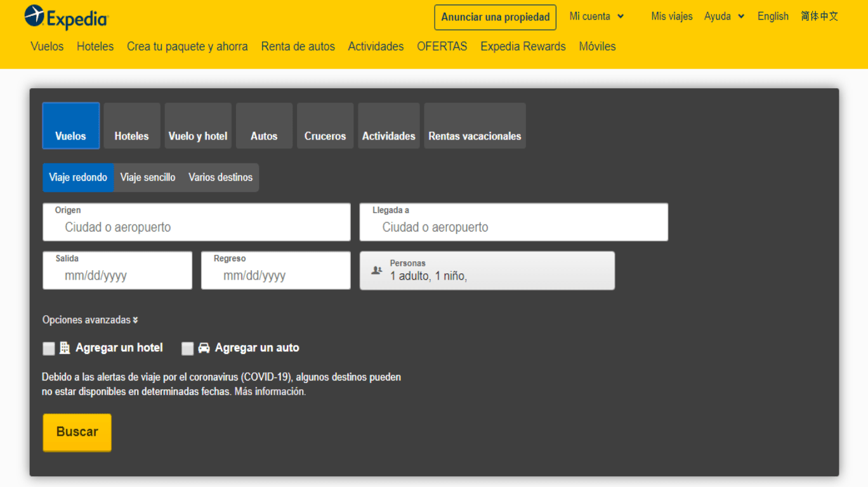Open Móviles navigation item
The width and height of the screenshot is (868, 487).
click(597, 46)
